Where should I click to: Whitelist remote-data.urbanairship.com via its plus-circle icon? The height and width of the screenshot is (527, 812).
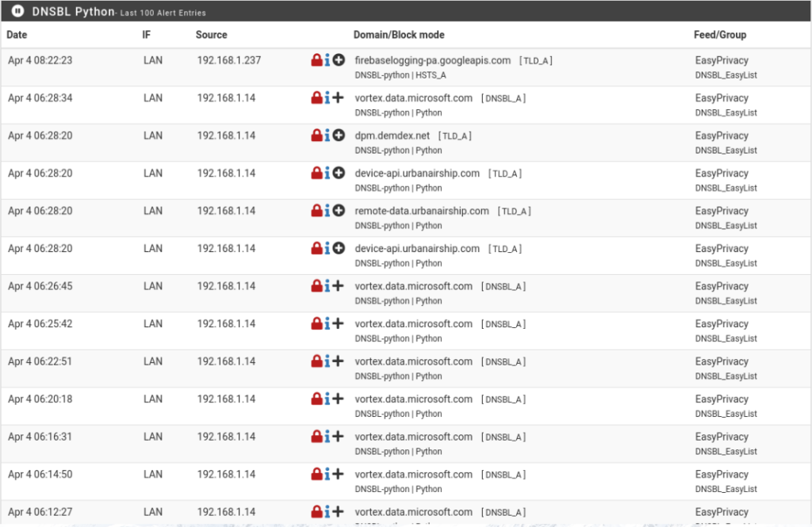(x=339, y=211)
